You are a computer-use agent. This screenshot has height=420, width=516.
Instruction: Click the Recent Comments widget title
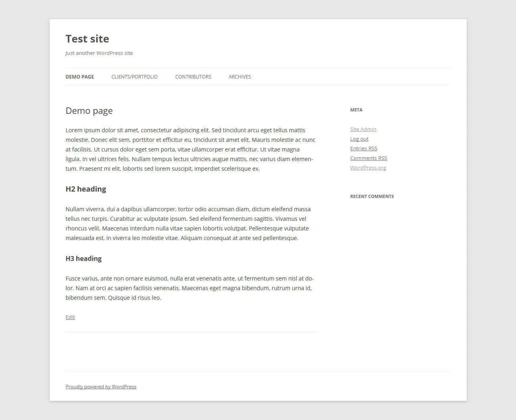[x=372, y=196]
